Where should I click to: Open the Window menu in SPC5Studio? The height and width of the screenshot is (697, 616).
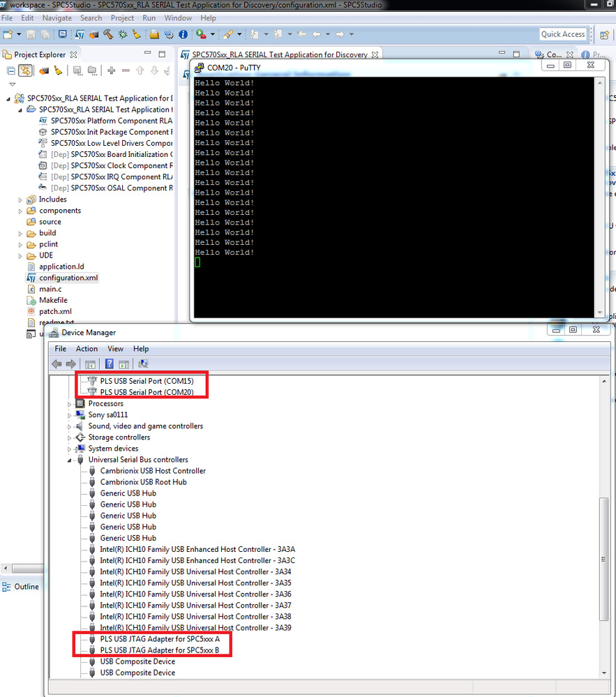[x=178, y=17]
